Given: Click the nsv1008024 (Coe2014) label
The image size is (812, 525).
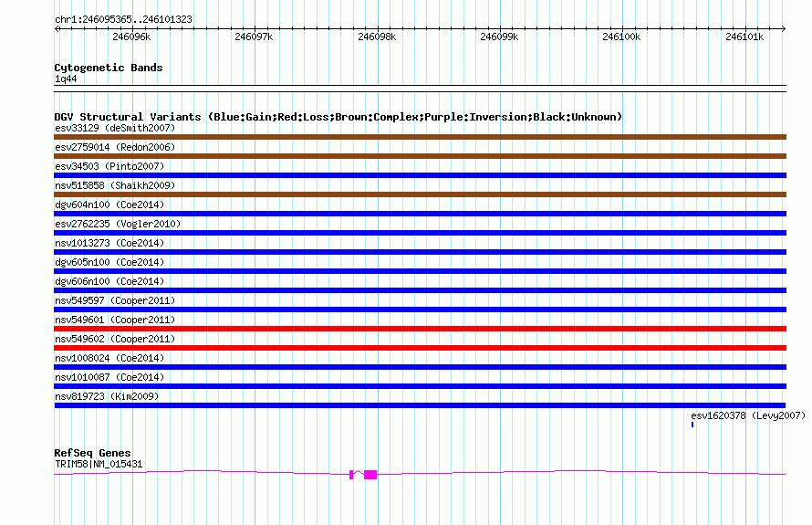Looking at the screenshot, I should tap(109, 358).
